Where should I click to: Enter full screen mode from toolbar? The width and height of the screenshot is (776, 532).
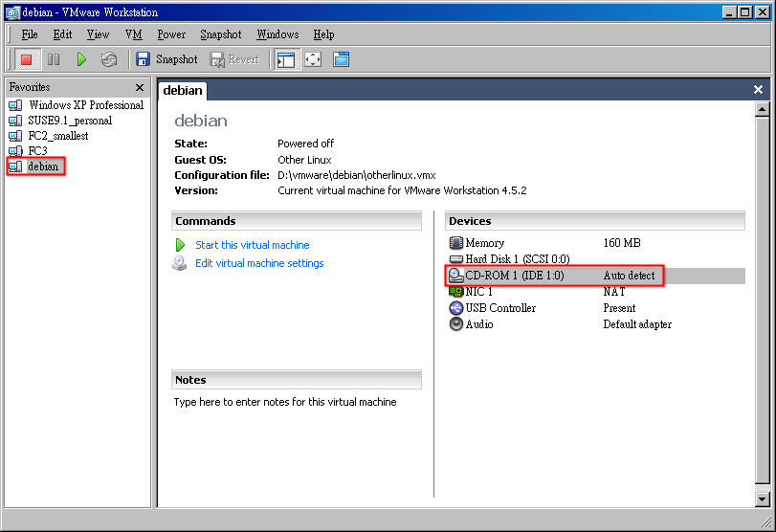point(313,59)
